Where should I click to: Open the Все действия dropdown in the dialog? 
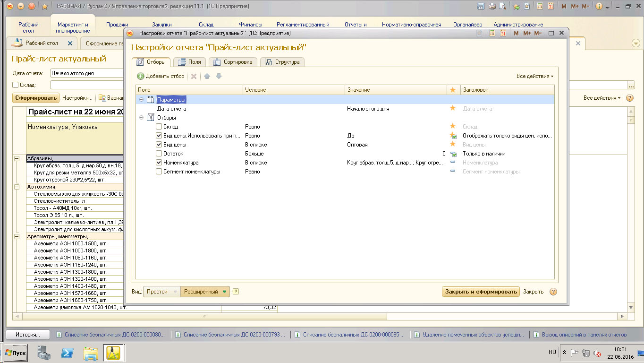coord(534,76)
